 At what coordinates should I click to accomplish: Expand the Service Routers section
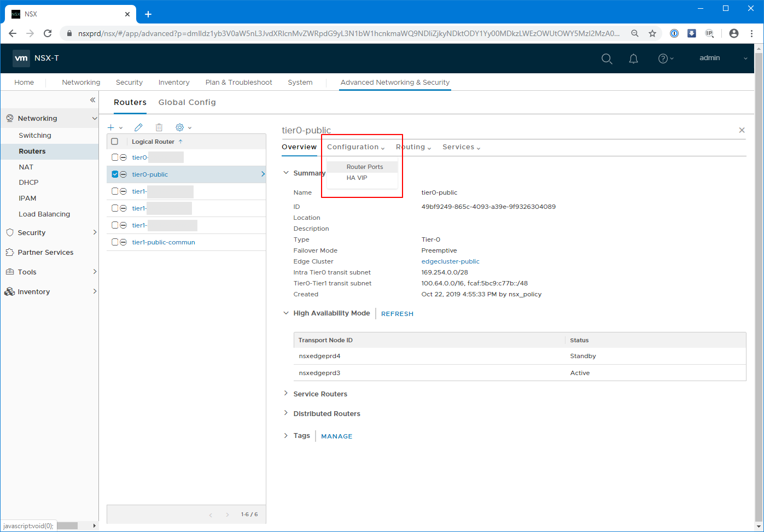click(320, 394)
